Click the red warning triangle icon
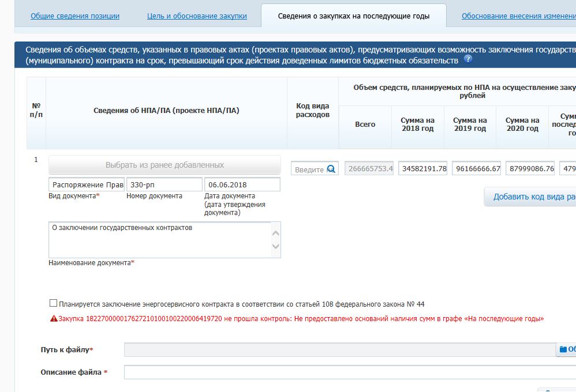This screenshot has height=392, width=576. (54, 319)
